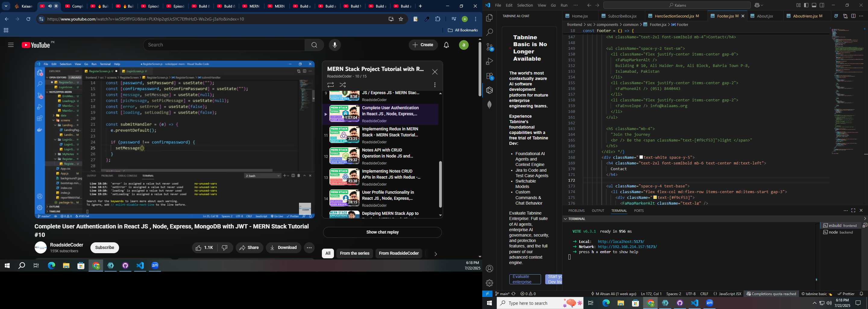Toggle VS Code secondary side bar
Screen dimensions: 868x309
click(x=822, y=5)
